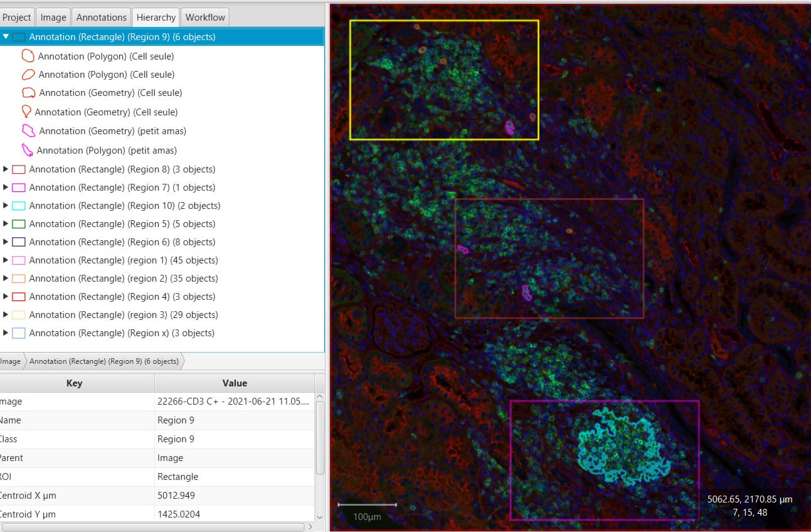The image size is (811, 532).
Task: Click the magenta rectangle icon next to Region 7
Action: [x=18, y=187]
